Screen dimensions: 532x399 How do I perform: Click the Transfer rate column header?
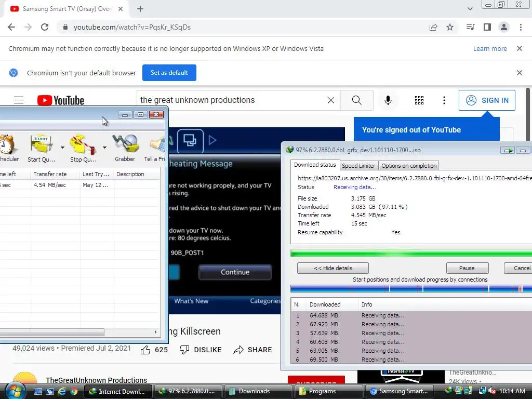point(55,174)
